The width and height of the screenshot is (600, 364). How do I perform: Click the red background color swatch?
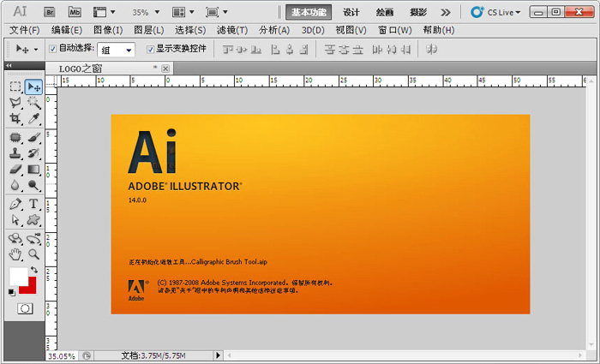coord(32,288)
